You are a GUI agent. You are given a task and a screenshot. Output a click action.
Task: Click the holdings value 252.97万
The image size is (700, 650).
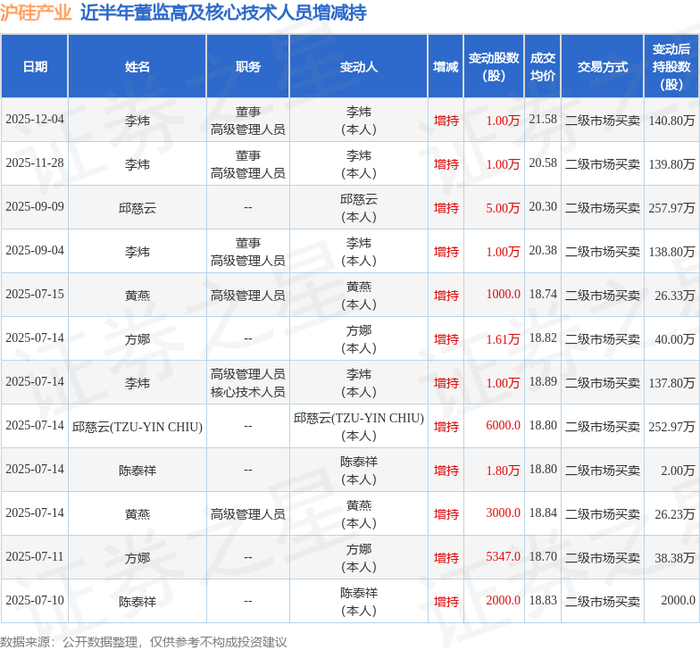[x=671, y=427]
